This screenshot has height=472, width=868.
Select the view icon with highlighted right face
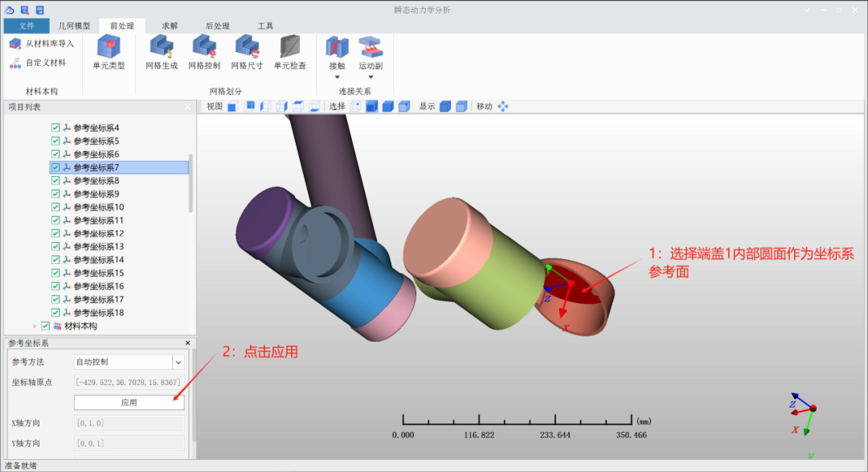click(282, 106)
